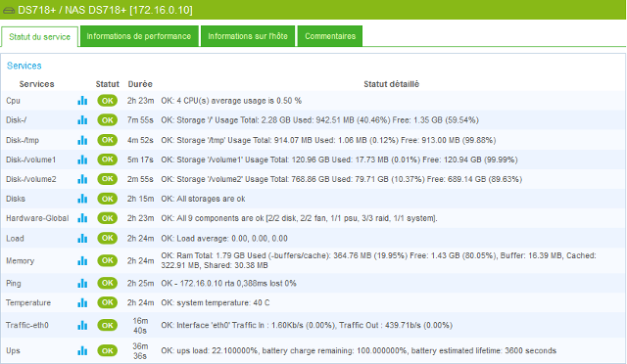Screen dimensions: 627x364
Task: Click the graph icon in the Disks row
Action: (82, 199)
